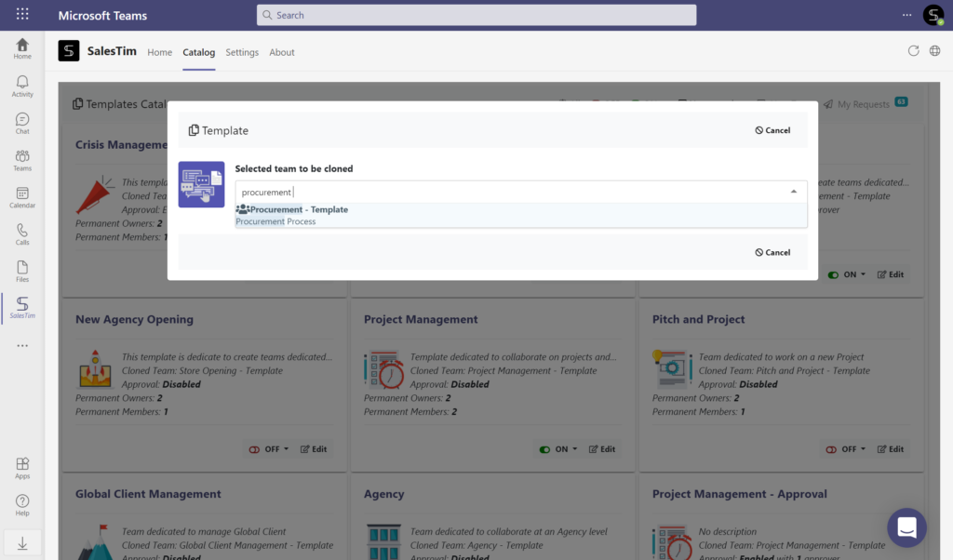Expand the top-right card's ON dropdown caret
Screen dimensions: 953x560
point(863,274)
